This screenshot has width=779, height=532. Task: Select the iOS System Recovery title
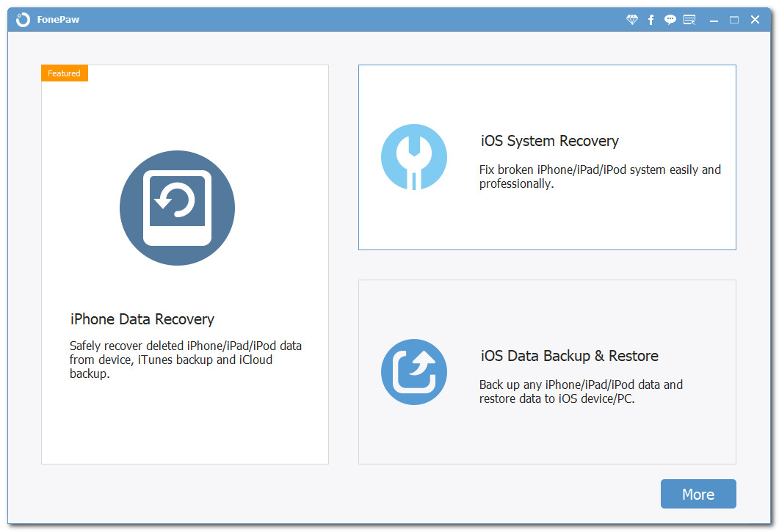549,141
